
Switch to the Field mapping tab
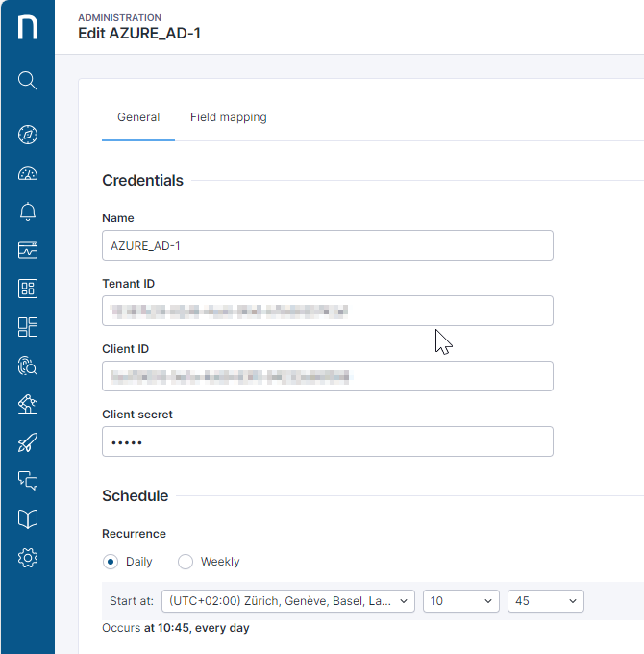(x=228, y=117)
